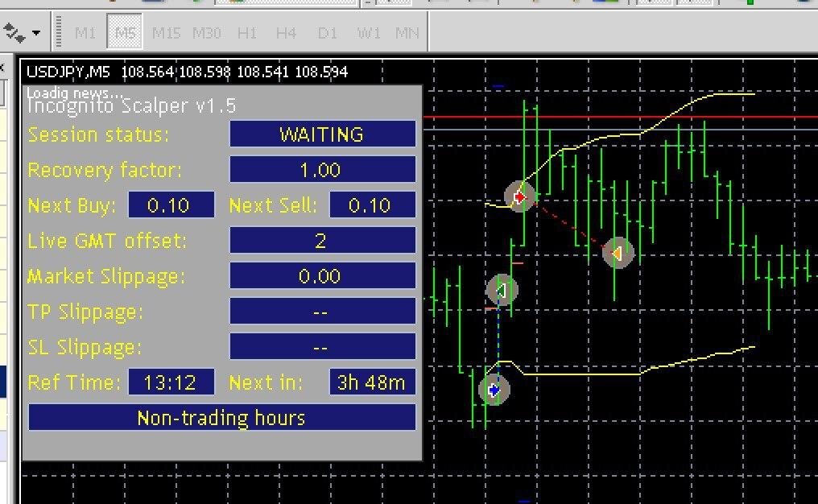Click the Market Slippage value 0.00

tap(322, 275)
